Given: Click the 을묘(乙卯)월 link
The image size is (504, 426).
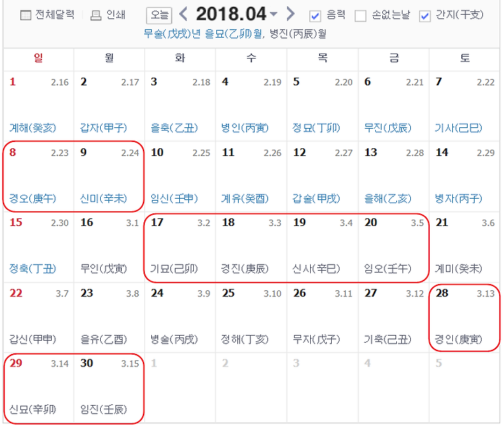Looking at the screenshot, I should pos(234,34).
